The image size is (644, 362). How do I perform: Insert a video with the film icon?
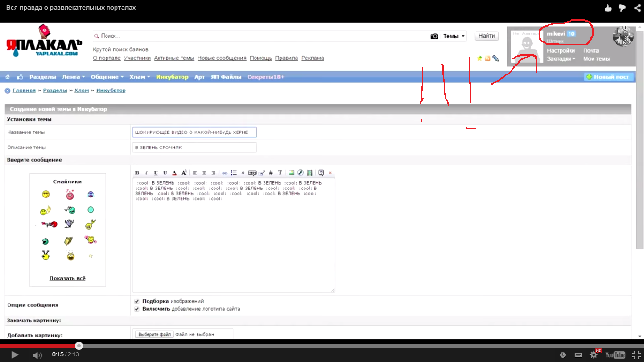click(x=310, y=173)
